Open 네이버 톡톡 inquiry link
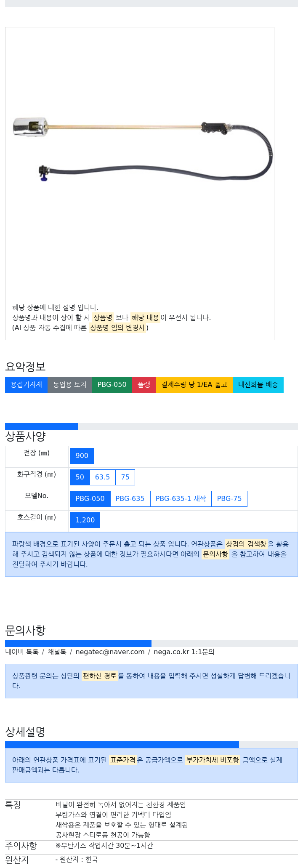The width and height of the screenshot is (303, 868). click(22, 652)
